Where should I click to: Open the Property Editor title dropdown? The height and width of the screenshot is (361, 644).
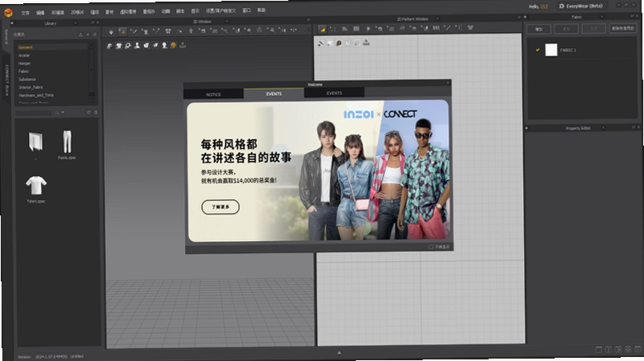click(x=603, y=127)
